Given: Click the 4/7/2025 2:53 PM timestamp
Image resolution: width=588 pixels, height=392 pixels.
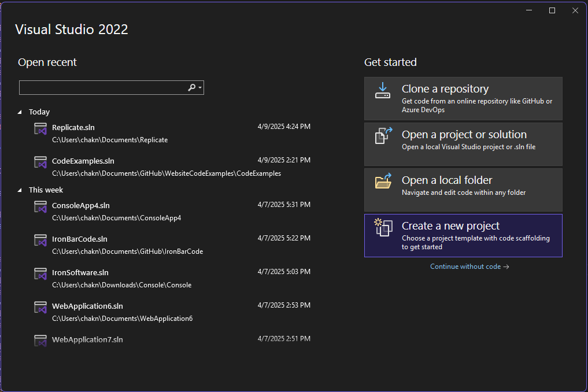Looking at the screenshot, I should (284, 305).
